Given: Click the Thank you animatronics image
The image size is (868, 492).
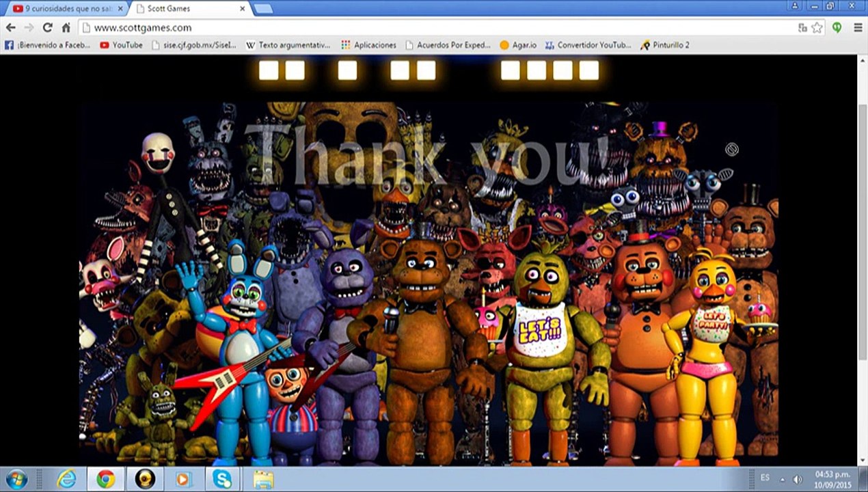Looking at the screenshot, I should click(x=429, y=284).
